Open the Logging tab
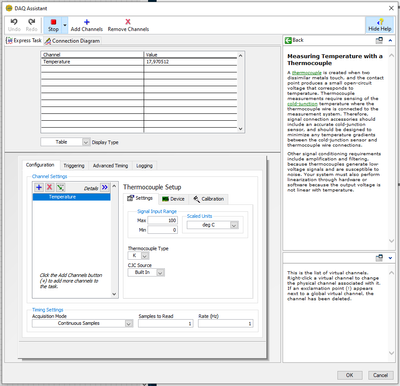This screenshot has height=386, width=400. click(x=144, y=166)
